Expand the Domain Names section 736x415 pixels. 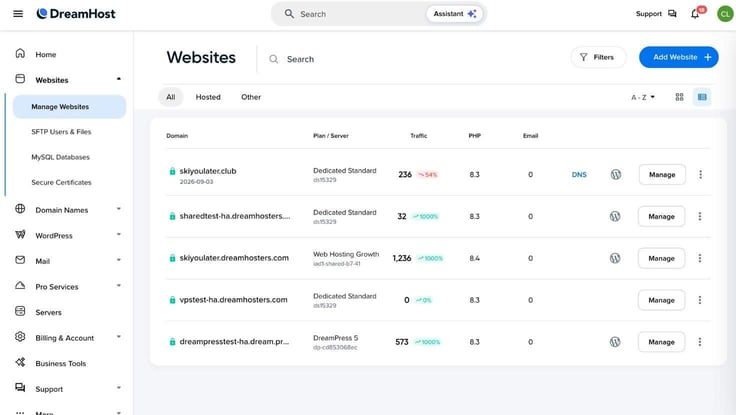119,209
